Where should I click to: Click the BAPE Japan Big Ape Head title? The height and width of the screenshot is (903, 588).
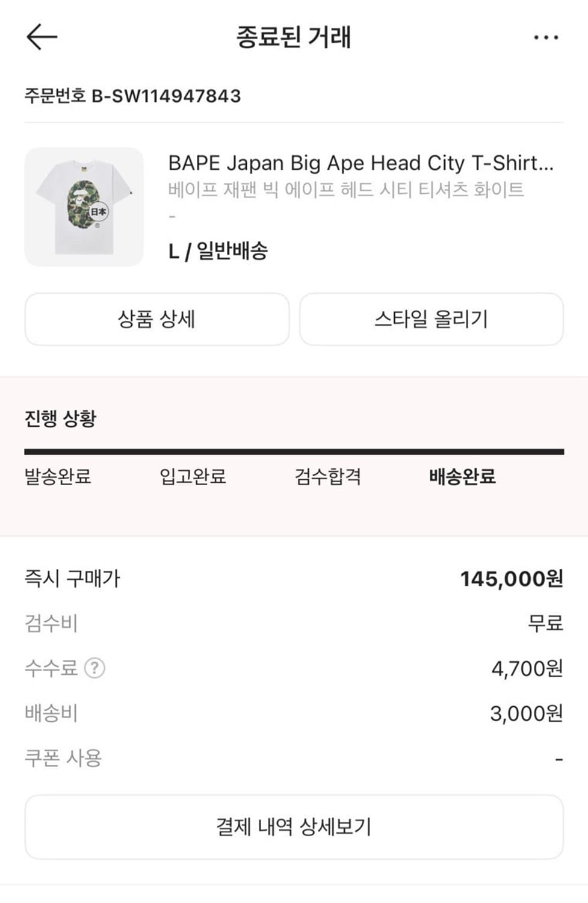click(361, 163)
